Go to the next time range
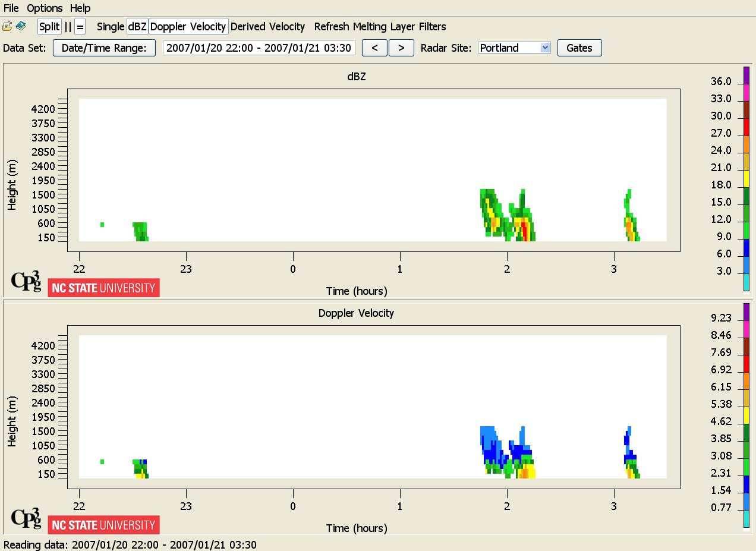The height and width of the screenshot is (551, 756). [x=401, y=48]
